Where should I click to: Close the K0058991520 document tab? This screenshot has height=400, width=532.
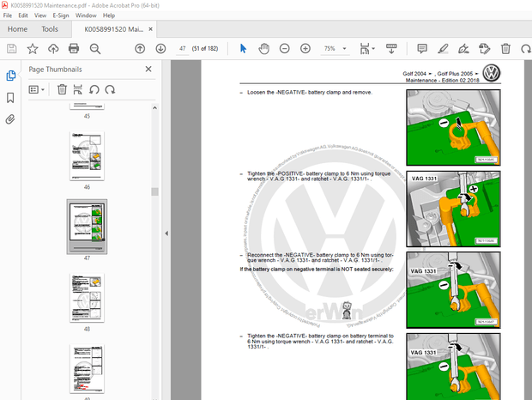150,29
